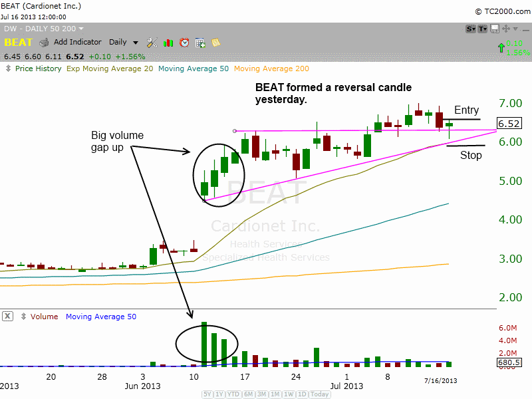This screenshot has width=532, height=399.
Task: Click the Jun 2013 time axis label
Action: 142,386
